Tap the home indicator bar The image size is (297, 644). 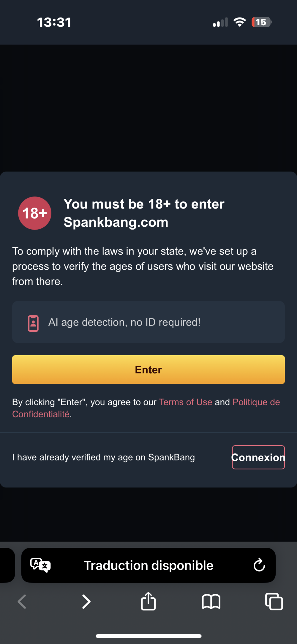tap(148, 636)
